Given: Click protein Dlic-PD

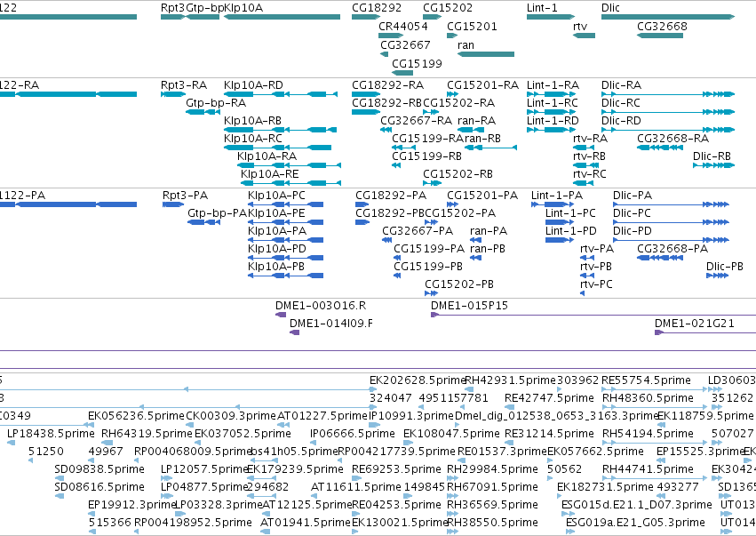Looking at the screenshot, I should click(671, 240).
